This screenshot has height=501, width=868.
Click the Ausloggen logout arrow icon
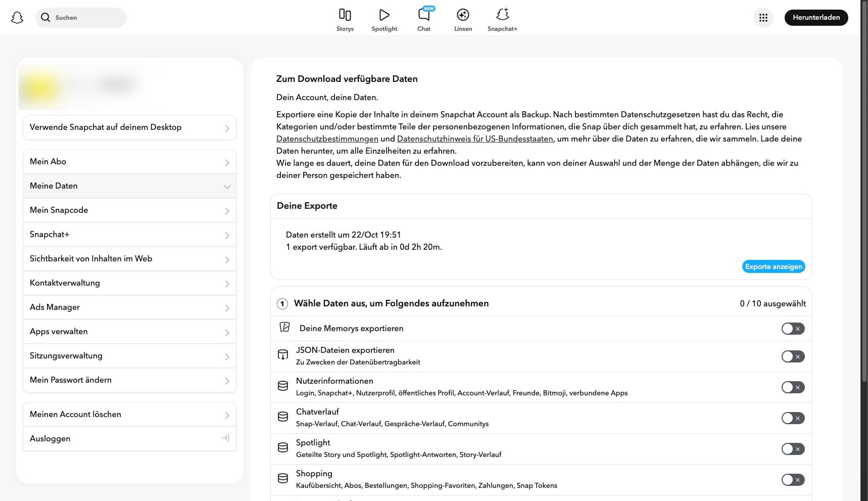click(225, 438)
